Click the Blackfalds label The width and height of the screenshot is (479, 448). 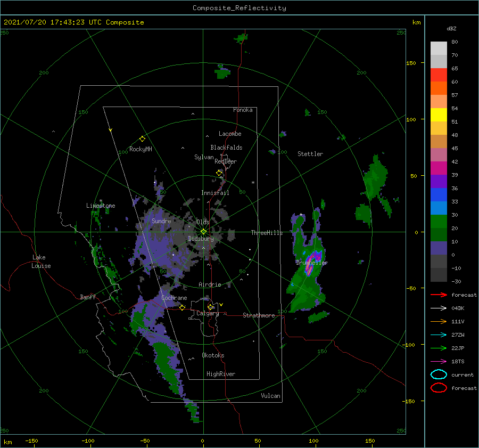(x=226, y=148)
